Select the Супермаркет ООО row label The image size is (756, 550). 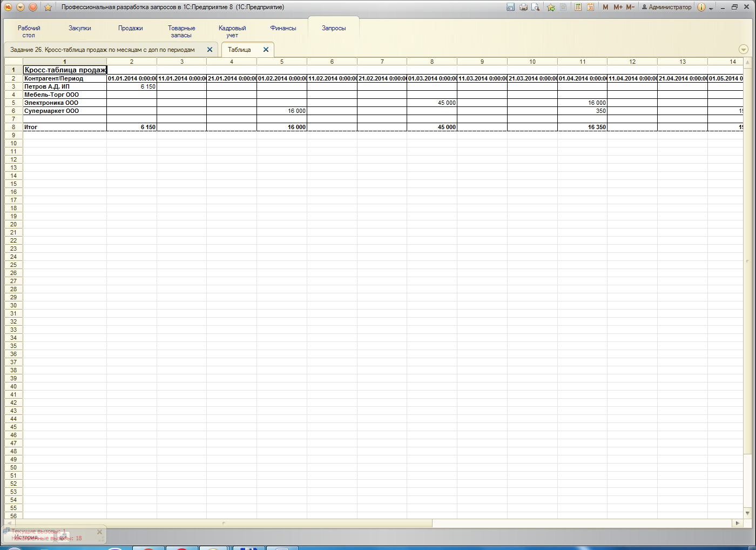(x=65, y=111)
